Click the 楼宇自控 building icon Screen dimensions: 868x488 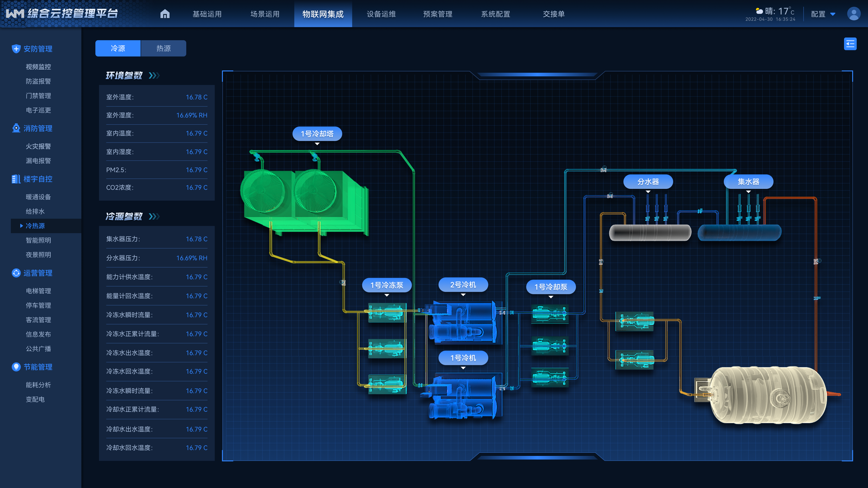(x=16, y=179)
